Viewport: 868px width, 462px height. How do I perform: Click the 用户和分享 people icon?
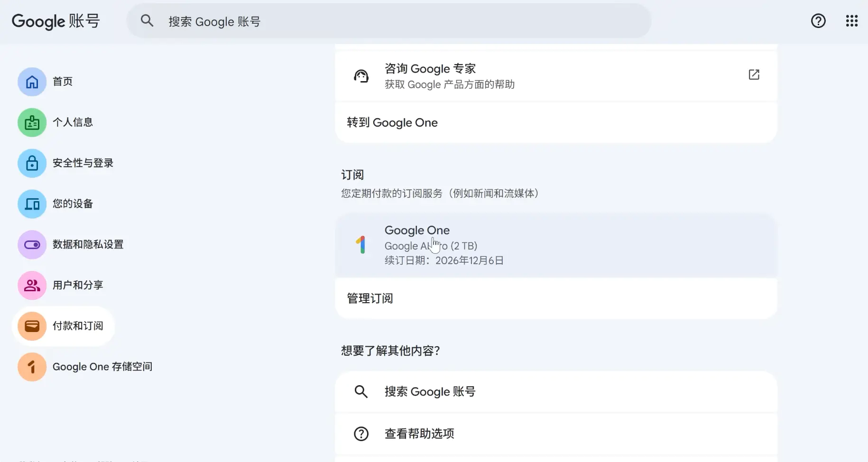(x=32, y=286)
